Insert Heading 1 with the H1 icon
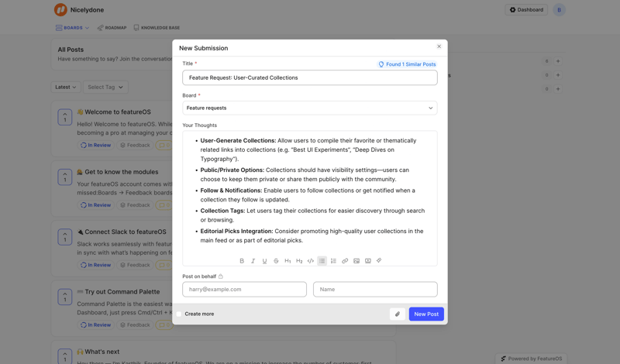The height and width of the screenshot is (364, 620). point(288,261)
